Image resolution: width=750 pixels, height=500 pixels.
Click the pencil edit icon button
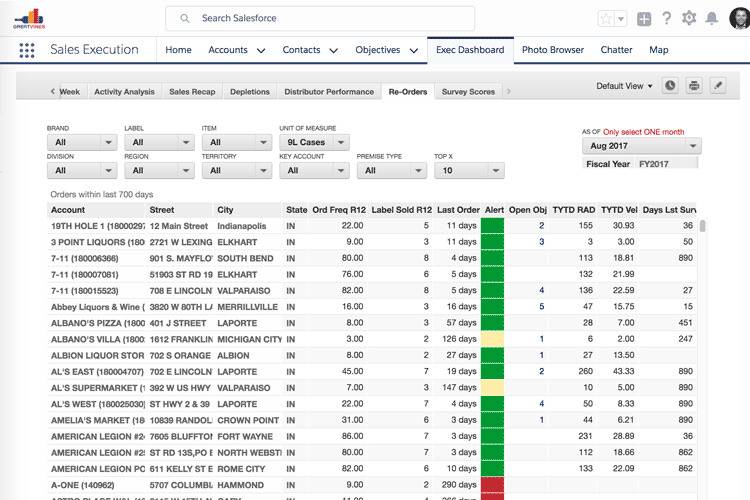(718, 86)
